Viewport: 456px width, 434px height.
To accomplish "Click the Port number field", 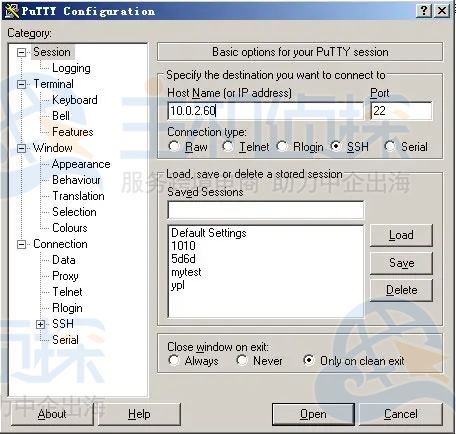I will [401, 111].
